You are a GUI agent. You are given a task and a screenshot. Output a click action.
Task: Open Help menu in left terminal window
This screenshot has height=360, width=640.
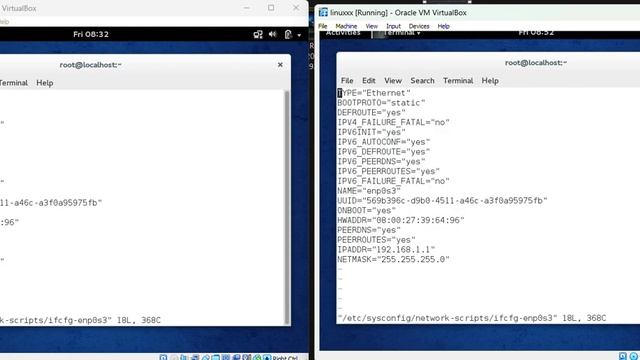[45, 83]
